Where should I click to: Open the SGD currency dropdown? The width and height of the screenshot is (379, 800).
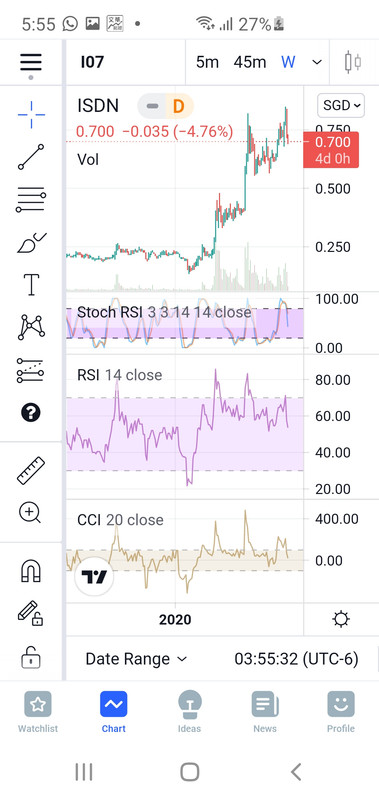point(341,106)
